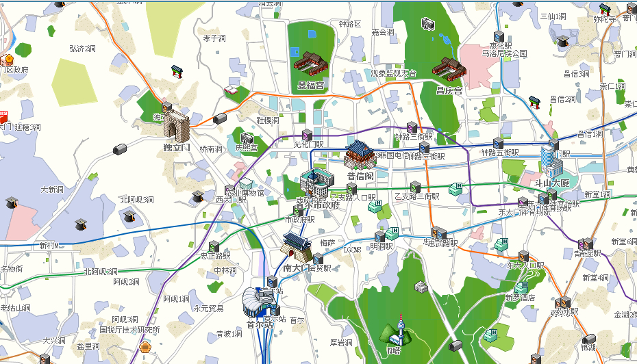Open the 普信阁 pavilion landmark
Viewport: 637px width, 364px height.
360,155
